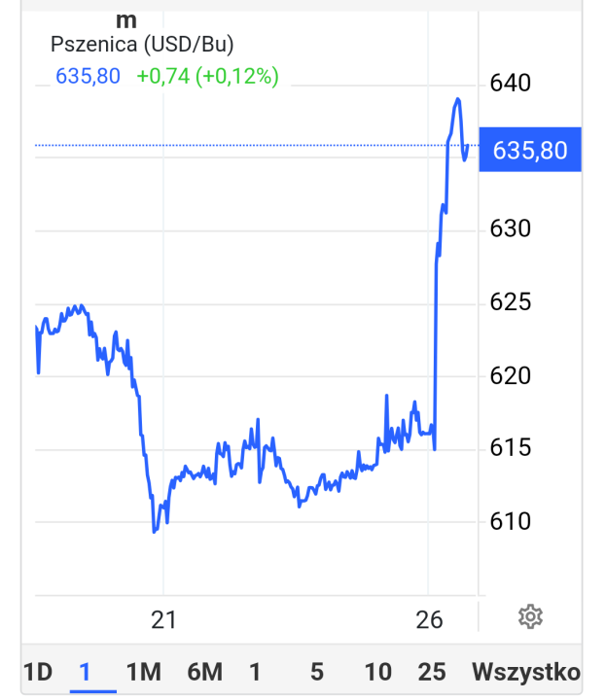Switch chart to the 10 range

point(378,672)
